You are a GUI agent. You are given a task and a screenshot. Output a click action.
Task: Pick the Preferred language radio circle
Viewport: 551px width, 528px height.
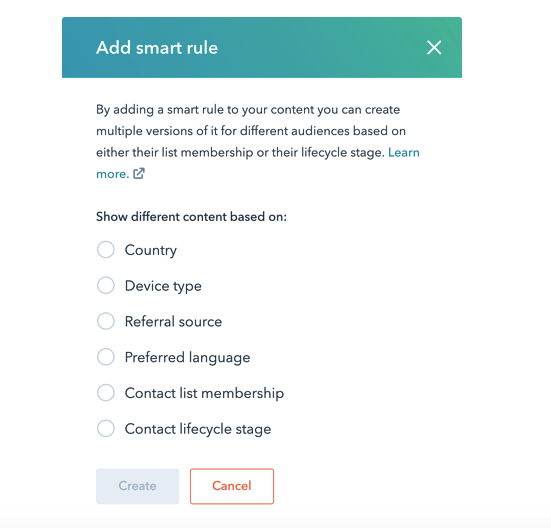click(x=106, y=357)
